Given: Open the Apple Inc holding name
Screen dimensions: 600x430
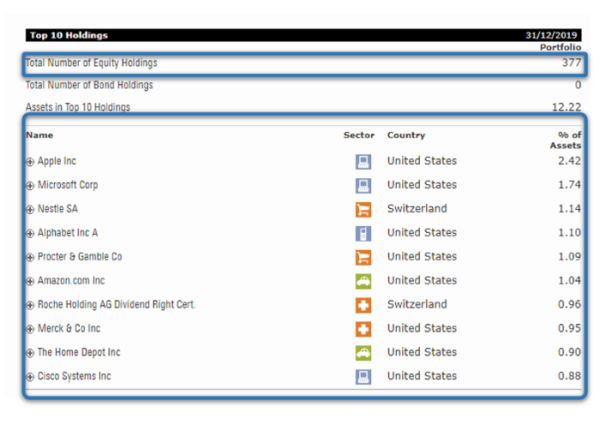Looking at the screenshot, I should 57,161.
